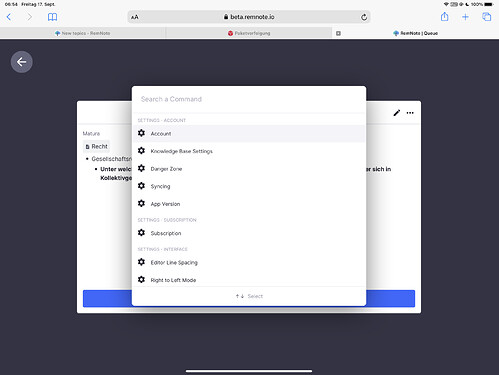Tap the battery indicator in the status bar
Image resolution: width=499 pixels, height=375 pixels.
(489, 4)
